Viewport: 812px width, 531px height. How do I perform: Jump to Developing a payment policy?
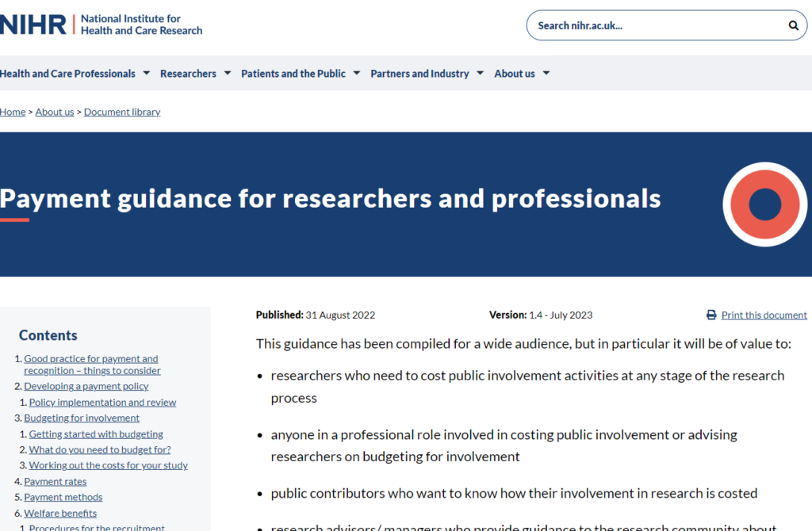tap(86, 386)
